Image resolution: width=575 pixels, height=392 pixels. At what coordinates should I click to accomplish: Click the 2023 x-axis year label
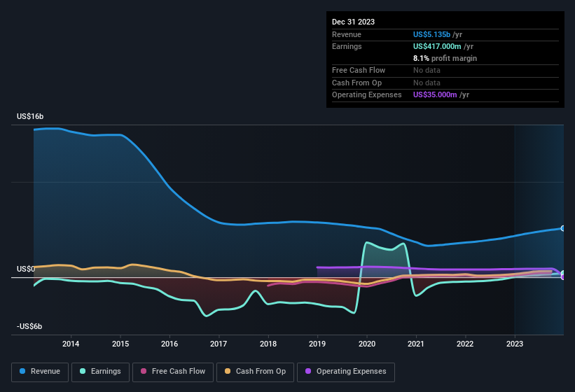click(x=514, y=344)
